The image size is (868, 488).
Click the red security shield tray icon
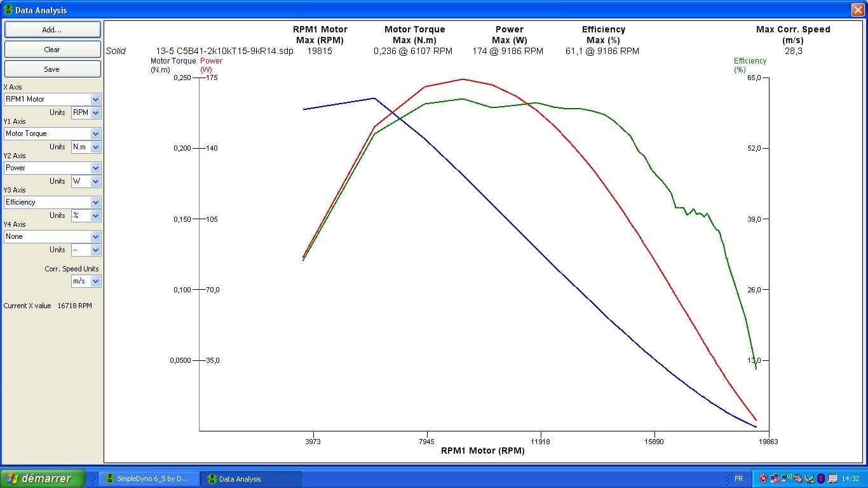[x=763, y=478]
